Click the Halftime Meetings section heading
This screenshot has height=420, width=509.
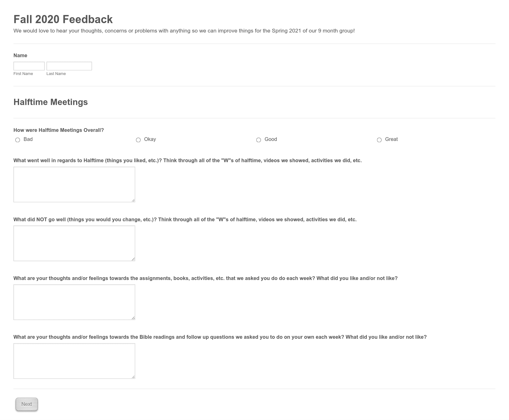pos(51,102)
